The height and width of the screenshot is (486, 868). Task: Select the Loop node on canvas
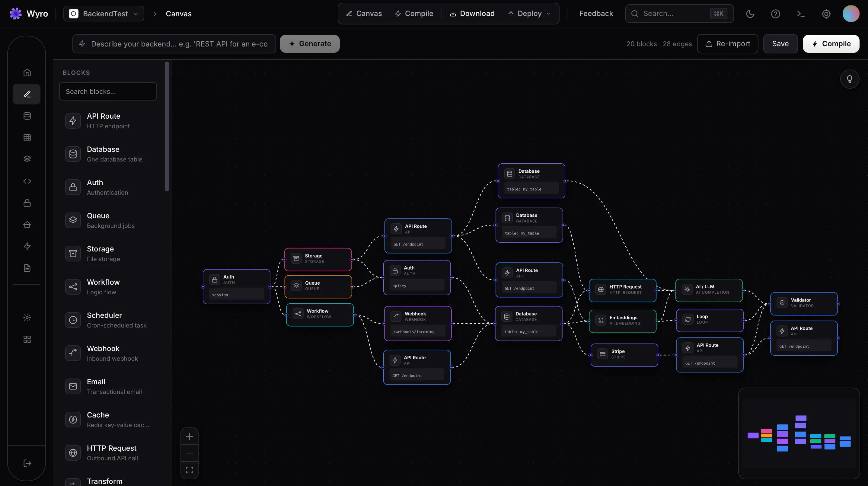point(710,320)
